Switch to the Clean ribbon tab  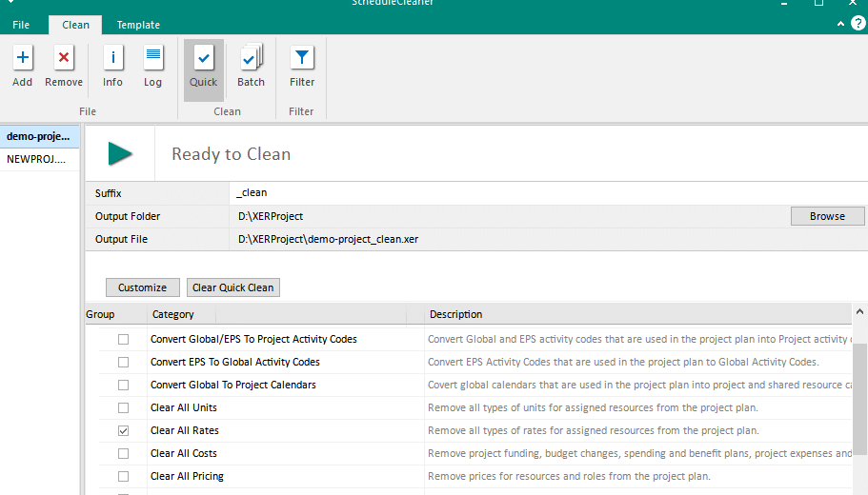[x=75, y=25]
